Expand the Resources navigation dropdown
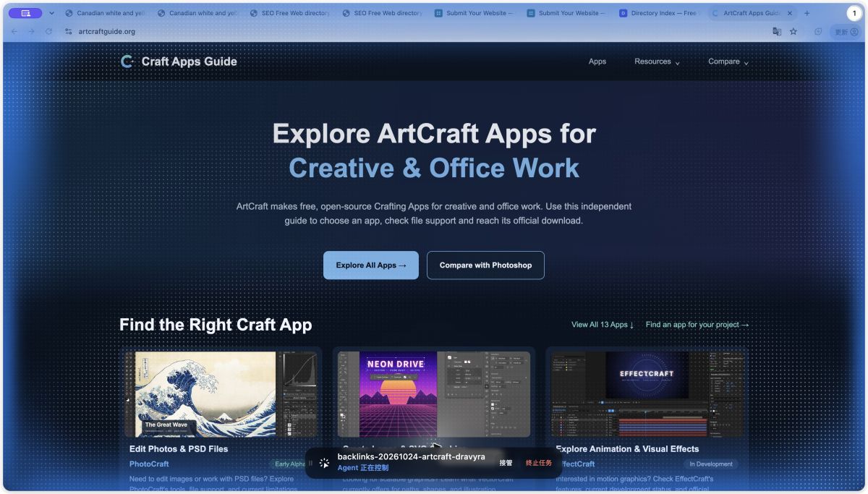868x494 pixels. click(657, 61)
